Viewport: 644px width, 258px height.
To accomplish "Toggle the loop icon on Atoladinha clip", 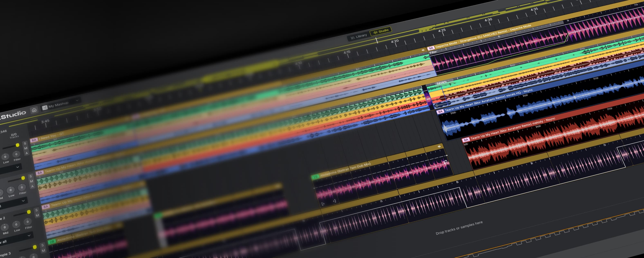I will (445, 162).
